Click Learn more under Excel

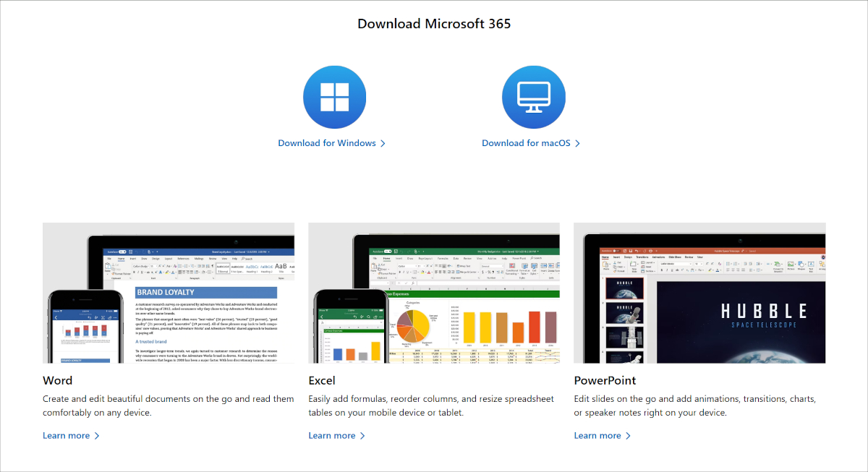coord(330,435)
